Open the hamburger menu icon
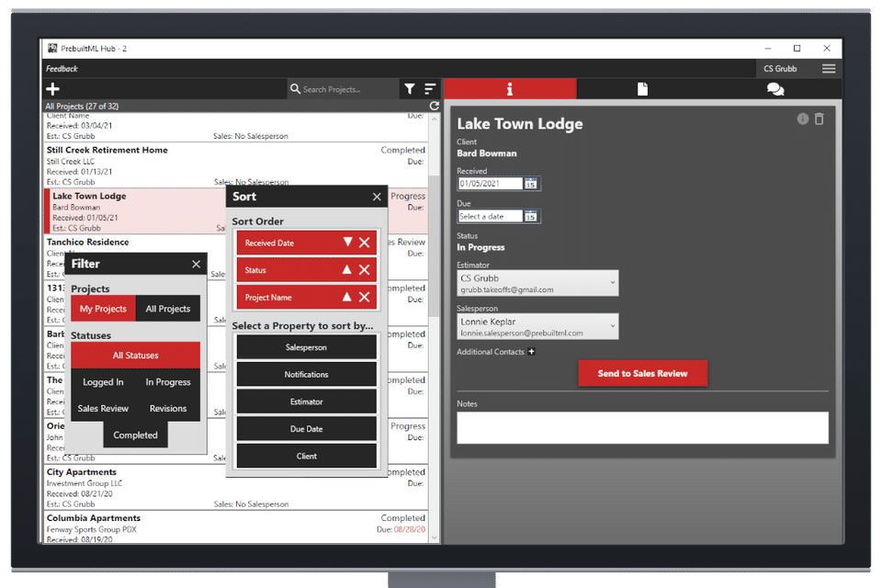Viewport: 882px width, 588px height. click(828, 69)
